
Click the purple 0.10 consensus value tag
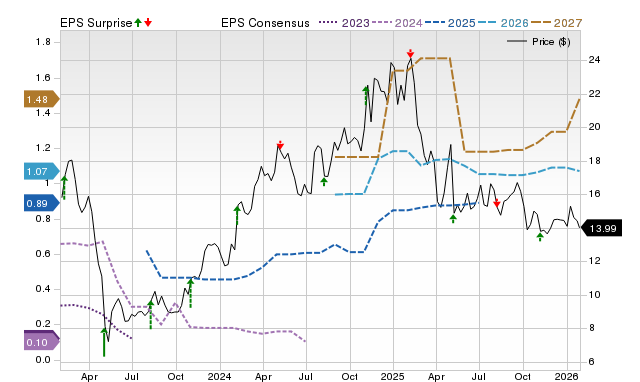click(x=42, y=342)
